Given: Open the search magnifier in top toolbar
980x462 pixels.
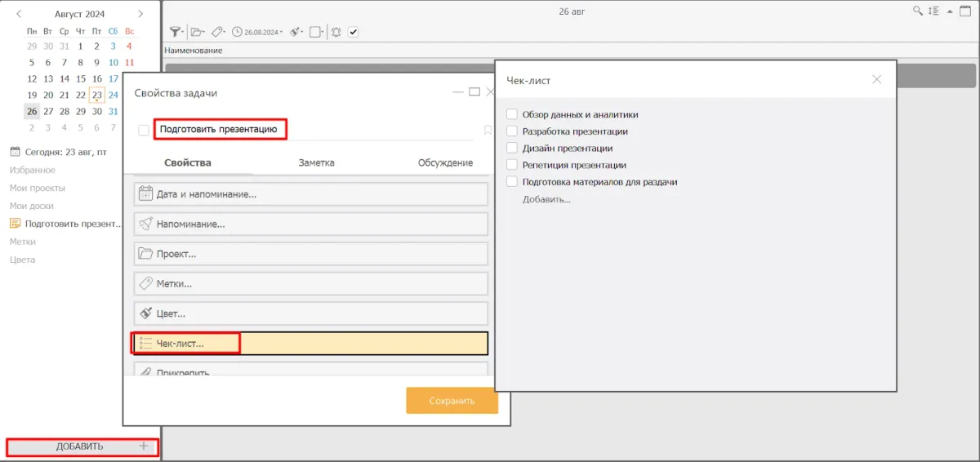Looking at the screenshot, I should click(918, 11).
